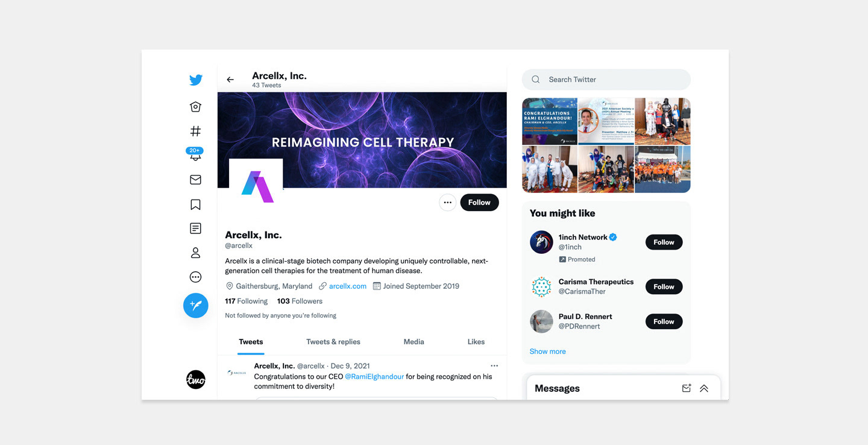
Task: Go back using the left arrow
Action: (230, 80)
